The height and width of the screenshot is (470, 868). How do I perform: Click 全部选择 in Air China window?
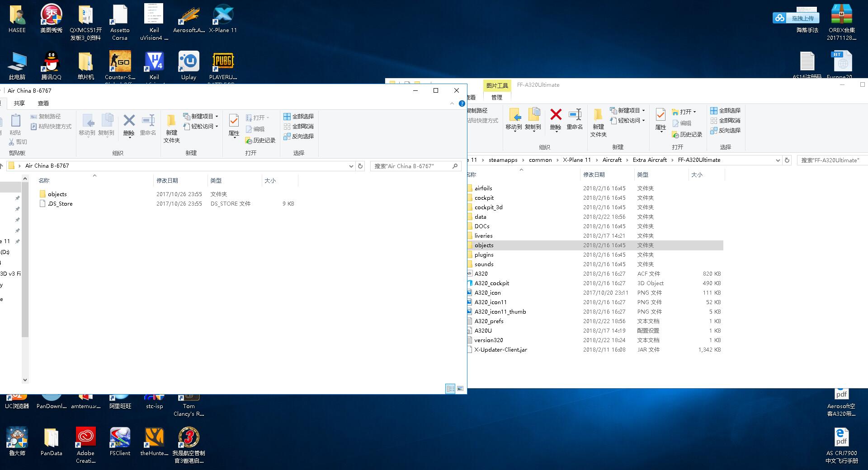(x=298, y=117)
